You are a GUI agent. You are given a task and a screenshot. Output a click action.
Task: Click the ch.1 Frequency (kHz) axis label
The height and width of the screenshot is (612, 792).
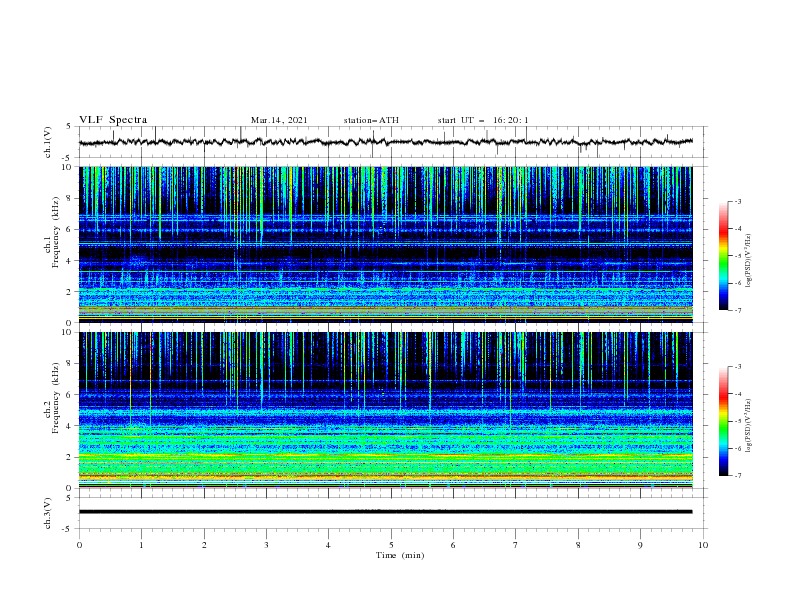53,232
